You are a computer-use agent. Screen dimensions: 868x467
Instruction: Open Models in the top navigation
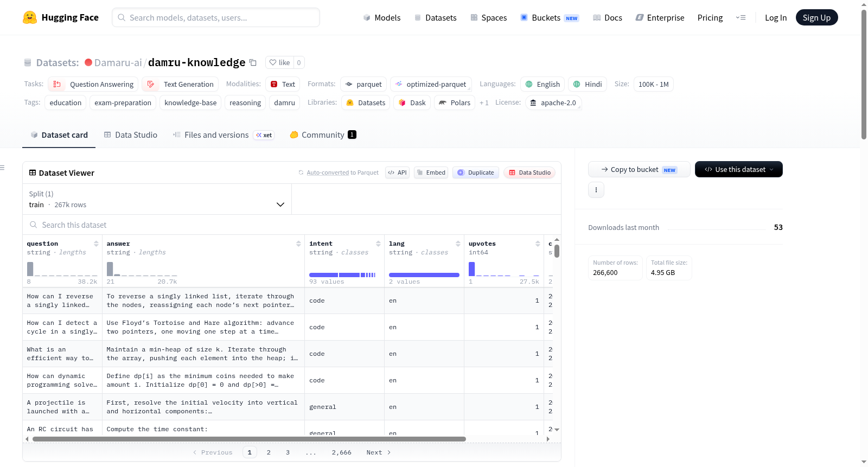coord(382,17)
